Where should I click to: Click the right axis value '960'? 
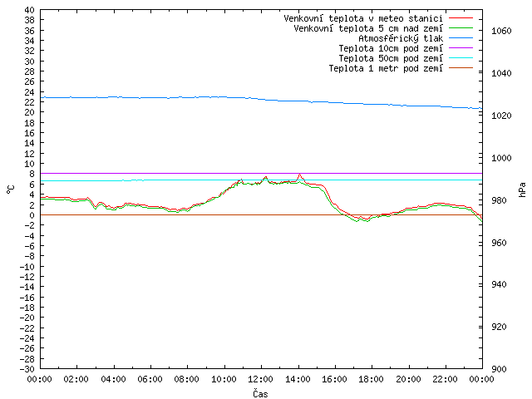(499, 243)
